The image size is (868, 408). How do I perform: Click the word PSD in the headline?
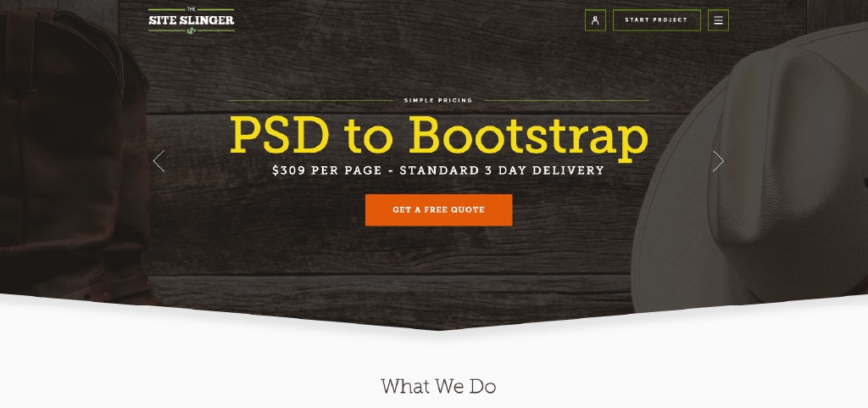280,135
